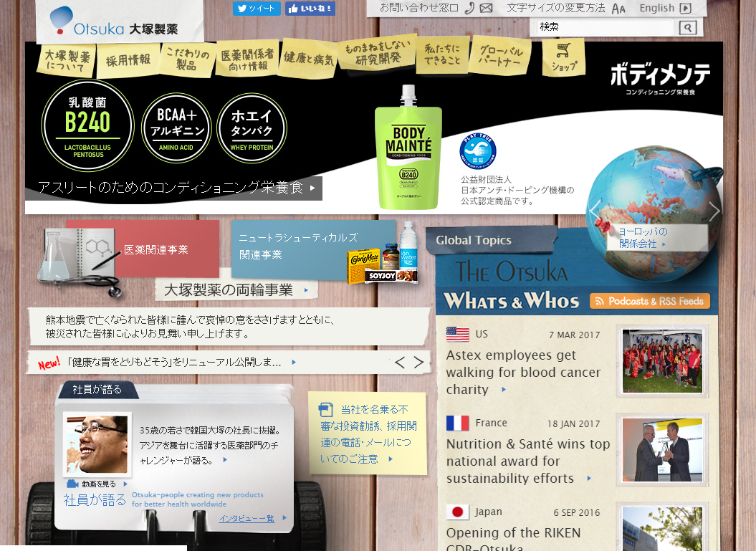Click in the 検索 search field

tap(605, 27)
